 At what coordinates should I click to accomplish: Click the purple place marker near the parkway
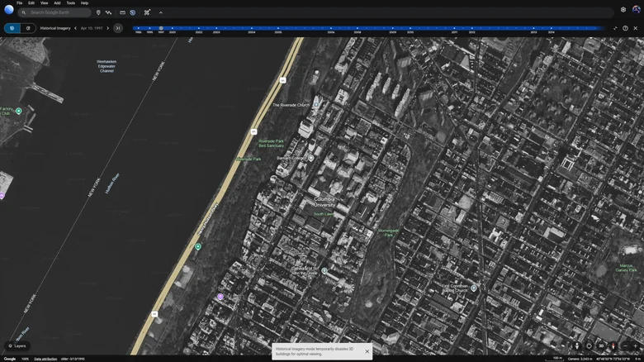(220, 297)
